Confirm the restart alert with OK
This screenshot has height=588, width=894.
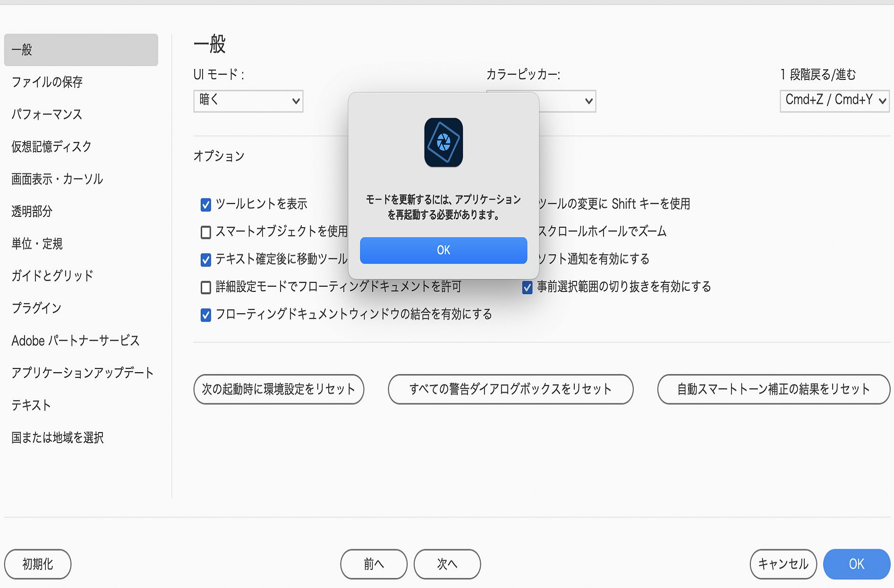443,250
